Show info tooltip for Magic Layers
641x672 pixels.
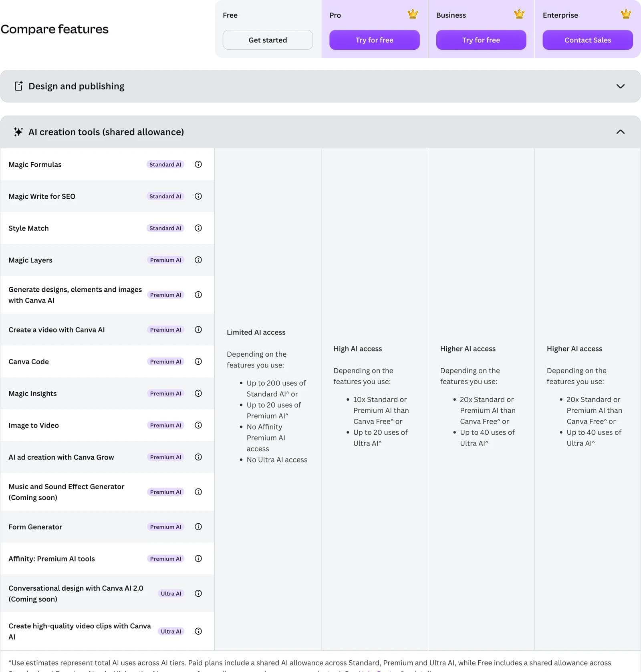(x=198, y=260)
